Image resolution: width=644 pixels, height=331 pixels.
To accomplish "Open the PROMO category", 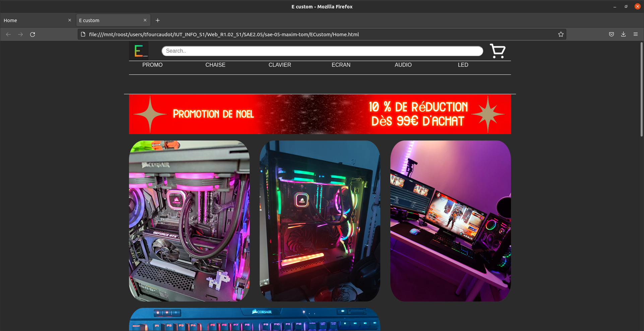I will [152, 65].
